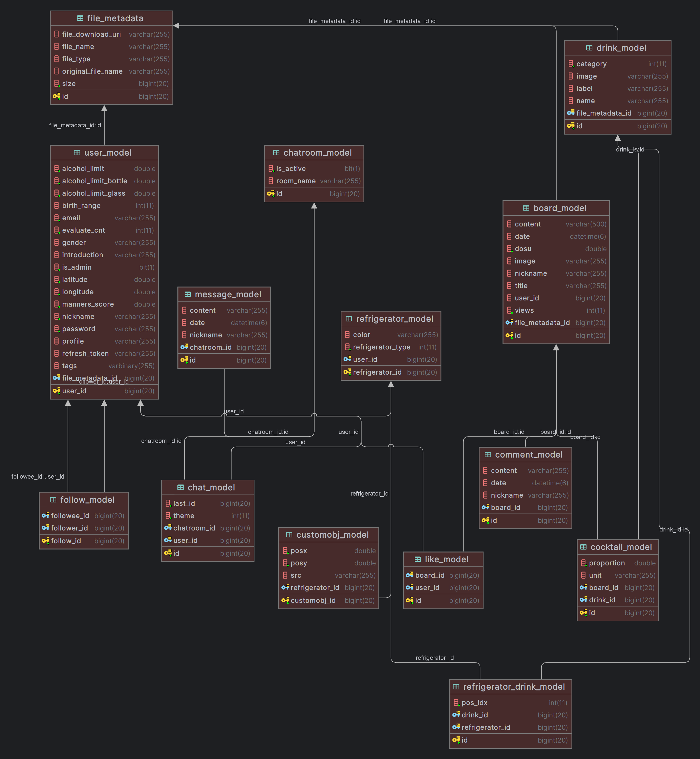Click the primary key icon of user_model user_id

[x=56, y=391]
